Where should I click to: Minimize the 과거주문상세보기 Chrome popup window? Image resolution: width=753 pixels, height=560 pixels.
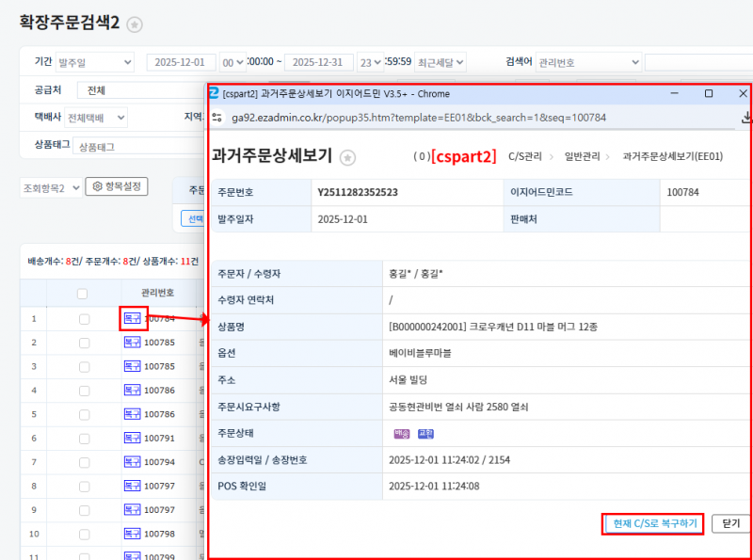[675, 94]
